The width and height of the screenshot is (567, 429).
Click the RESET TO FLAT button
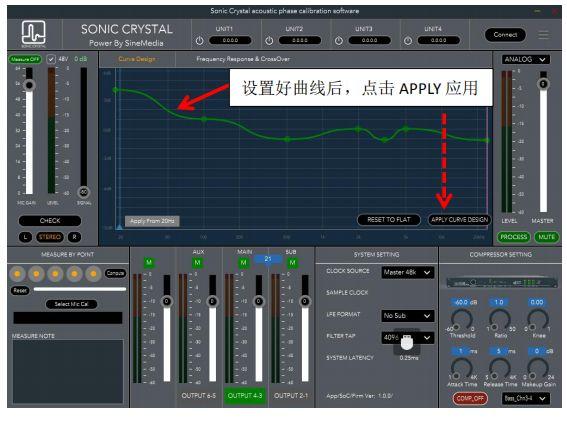pos(389,220)
